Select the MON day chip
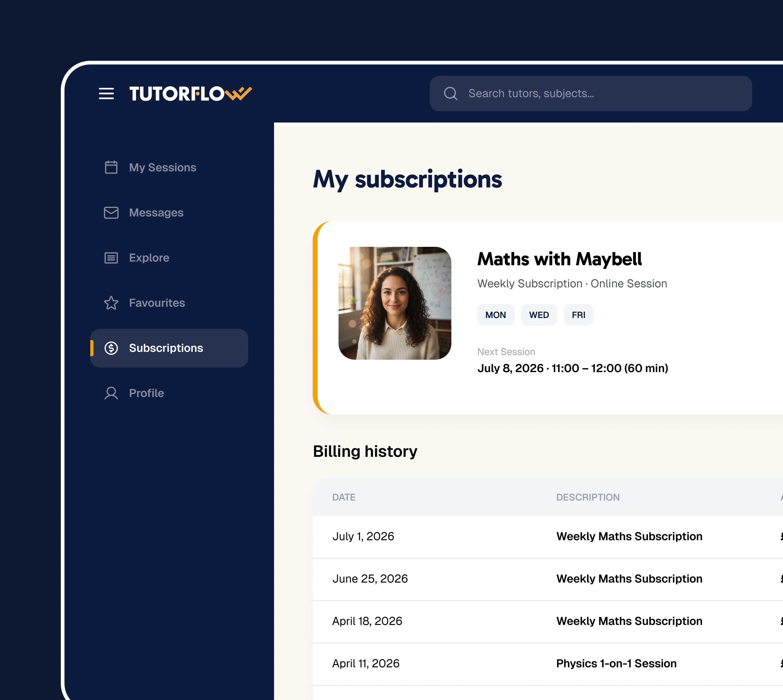 click(496, 315)
